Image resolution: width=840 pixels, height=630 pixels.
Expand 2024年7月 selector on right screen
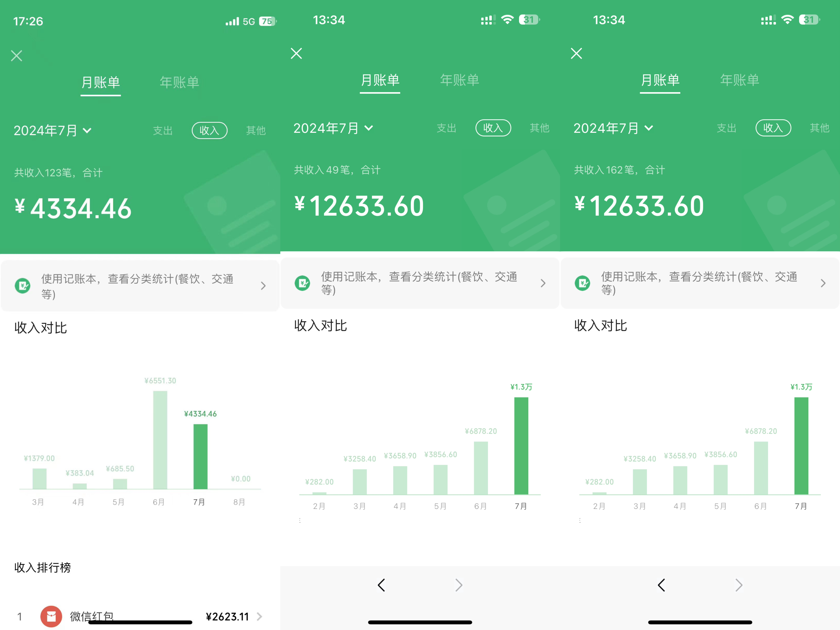coord(613,128)
